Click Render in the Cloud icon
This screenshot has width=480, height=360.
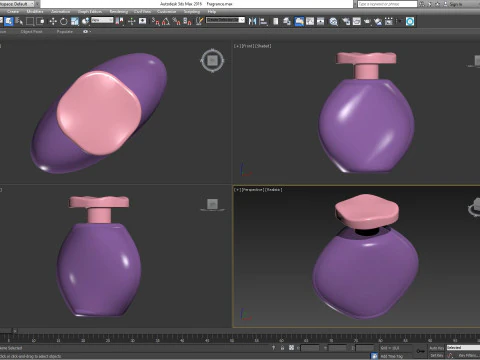coord(378,21)
